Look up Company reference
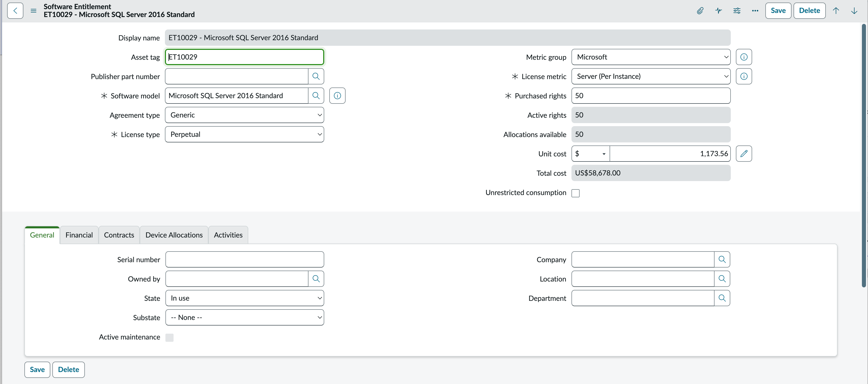Image resolution: width=868 pixels, height=384 pixels. [722, 259]
